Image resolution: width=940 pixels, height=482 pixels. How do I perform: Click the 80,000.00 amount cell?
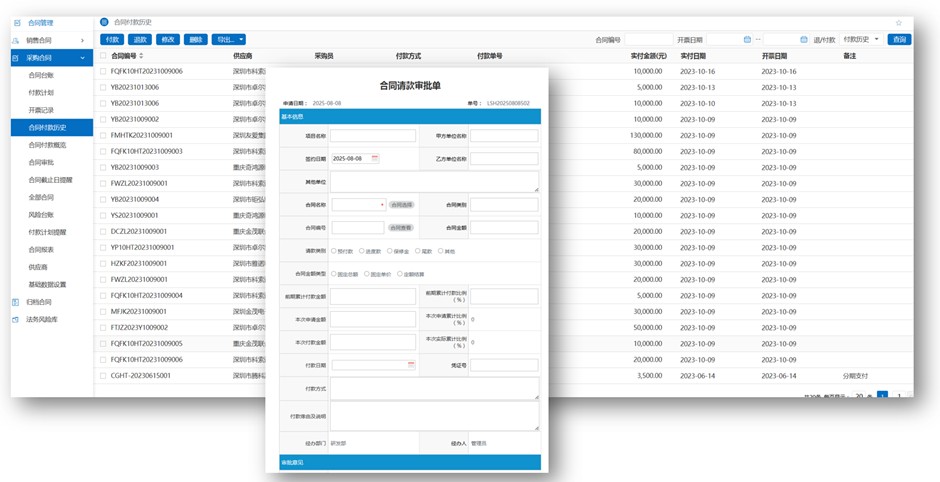[x=647, y=151]
